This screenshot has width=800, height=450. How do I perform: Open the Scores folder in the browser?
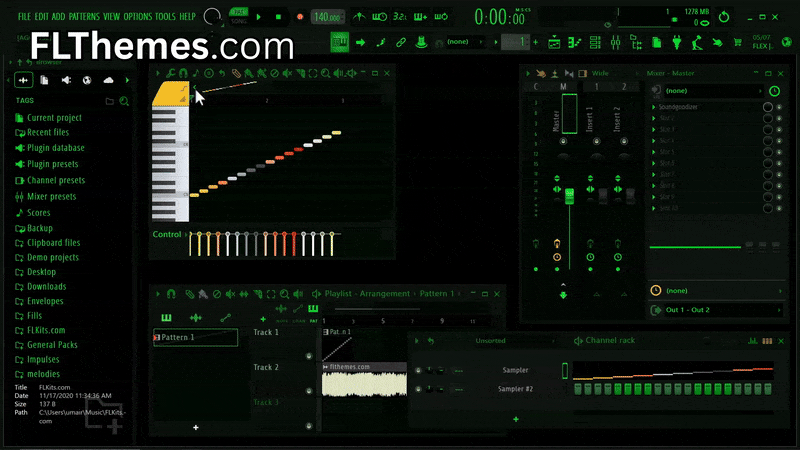(x=38, y=213)
